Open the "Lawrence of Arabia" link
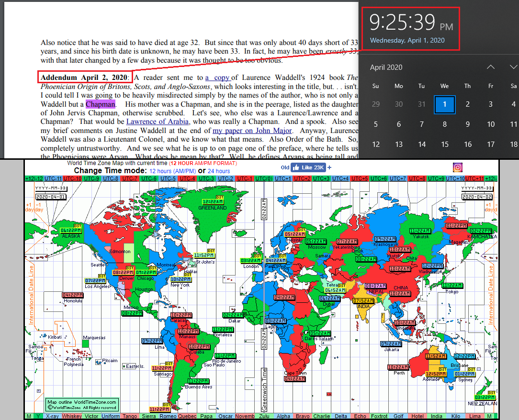The height and width of the screenshot is (420, 519). coord(158,122)
